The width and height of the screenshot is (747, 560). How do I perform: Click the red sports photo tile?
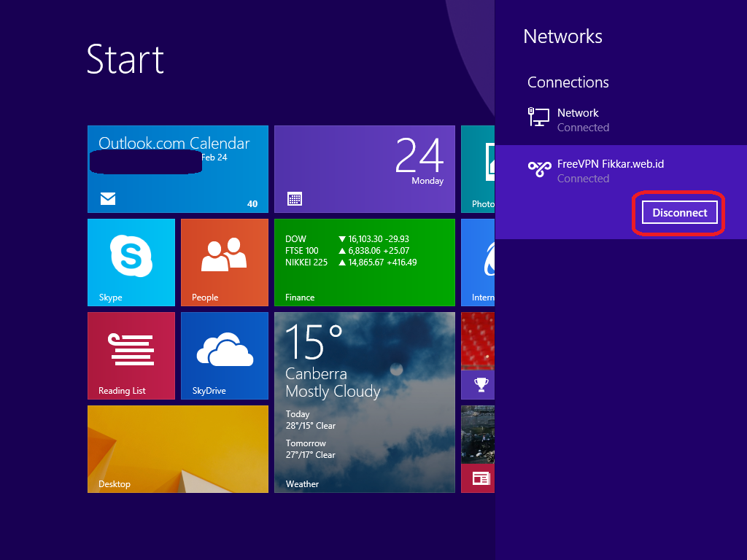pyautogui.click(x=478, y=341)
